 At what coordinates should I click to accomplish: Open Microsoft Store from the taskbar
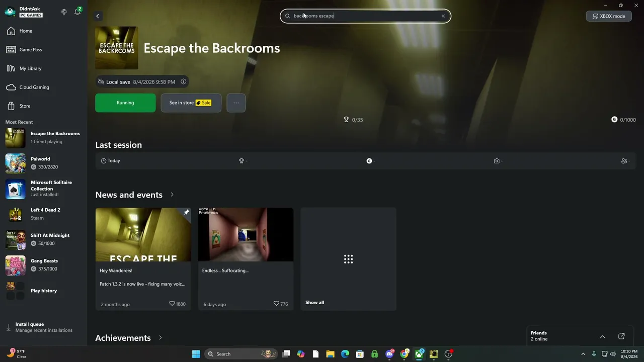(360, 354)
